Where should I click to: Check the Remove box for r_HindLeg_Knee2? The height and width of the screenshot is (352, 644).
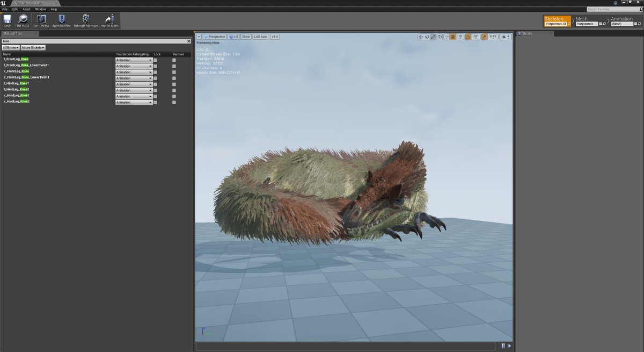pos(174,103)
